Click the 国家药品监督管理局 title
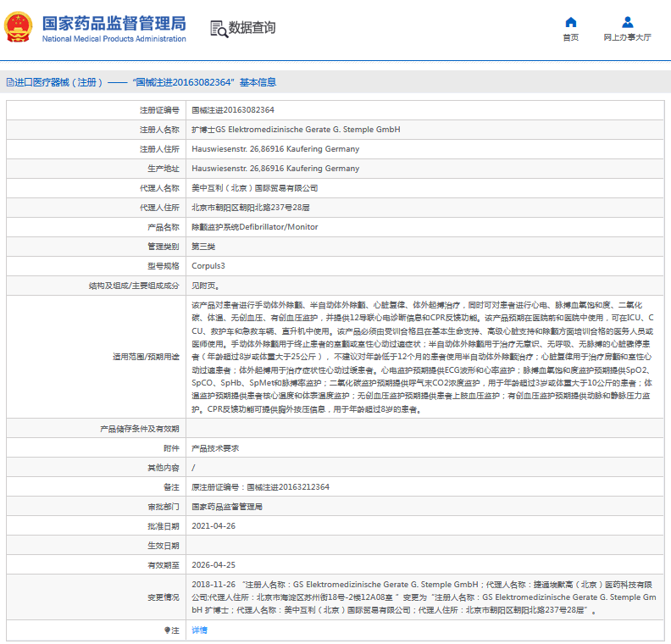This screenshot has height=644, width=671. 114,24
